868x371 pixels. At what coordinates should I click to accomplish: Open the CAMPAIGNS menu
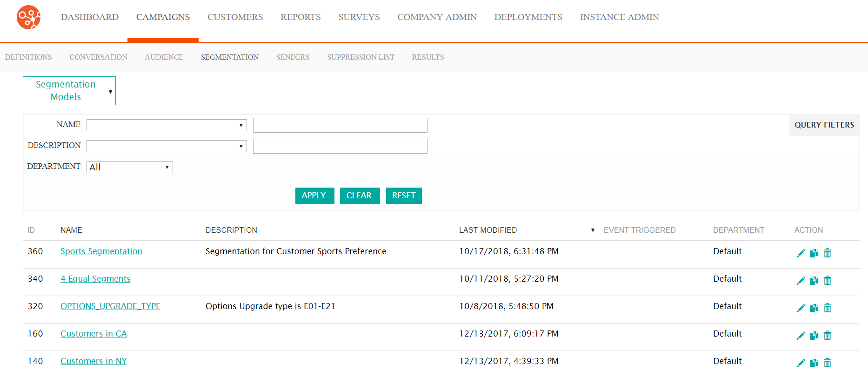coord(163,17)
